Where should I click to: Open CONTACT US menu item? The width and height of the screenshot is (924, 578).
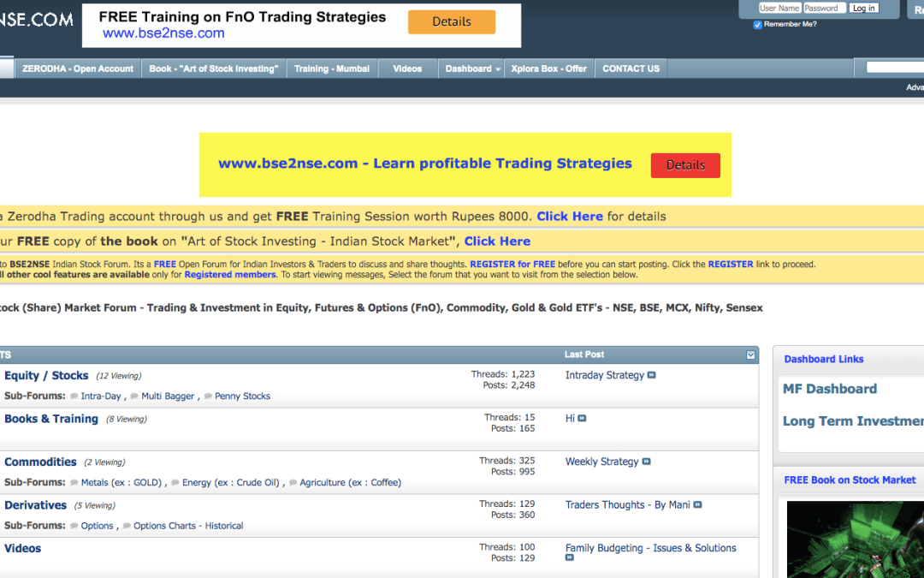click(631, 69)
